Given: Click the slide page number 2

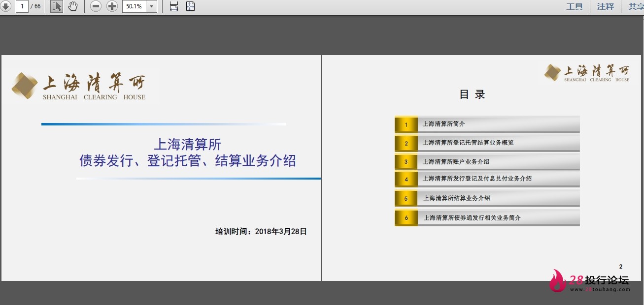Looking at the screenshot, I should pos(621,266).
